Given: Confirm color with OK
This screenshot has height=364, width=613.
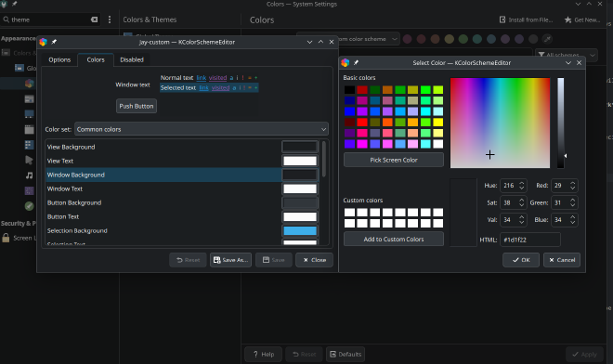Looking at the screenshot, I should (x=521, y=260).
